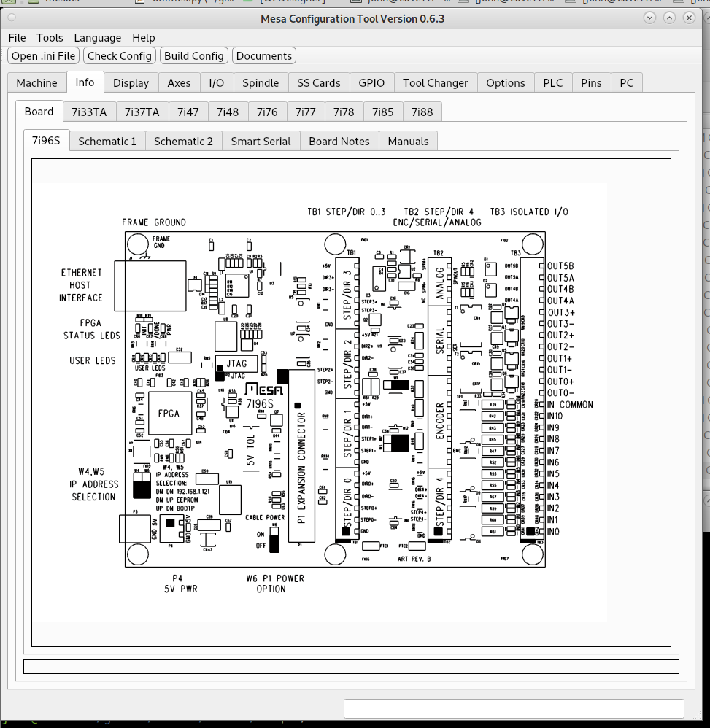Switch to the 7i47 tab
Viewport: 710px width, 728px height.
click(188, 112)
